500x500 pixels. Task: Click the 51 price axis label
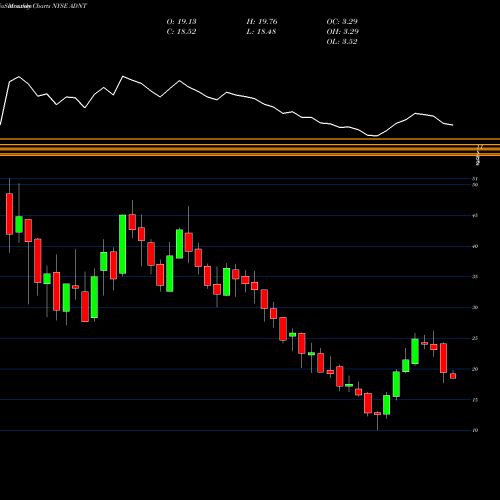pyautogui.click(x=475, y=179)
